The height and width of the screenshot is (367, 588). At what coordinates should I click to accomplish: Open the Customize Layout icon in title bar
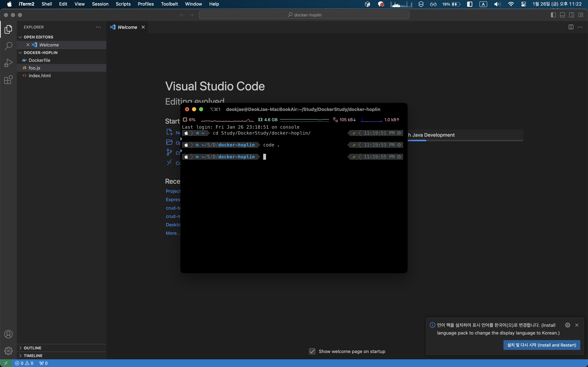point(581,15)
